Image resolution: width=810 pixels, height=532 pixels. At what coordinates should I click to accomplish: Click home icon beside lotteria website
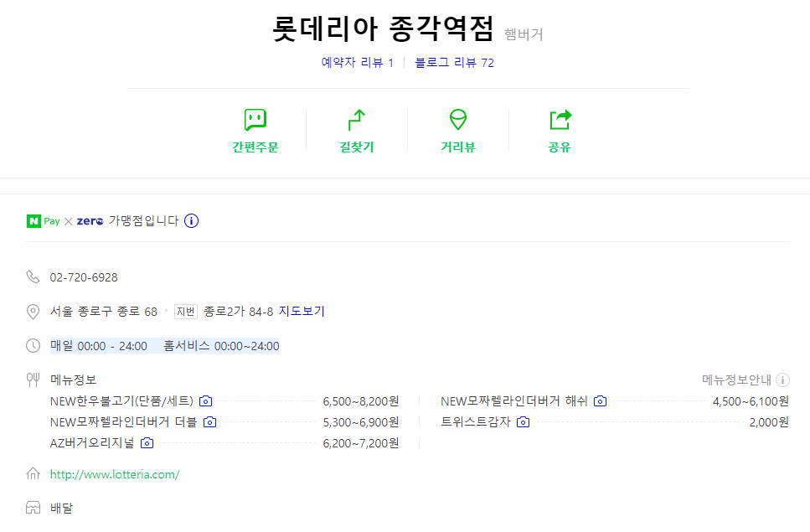pyautogui.click(x=33, y=473)
